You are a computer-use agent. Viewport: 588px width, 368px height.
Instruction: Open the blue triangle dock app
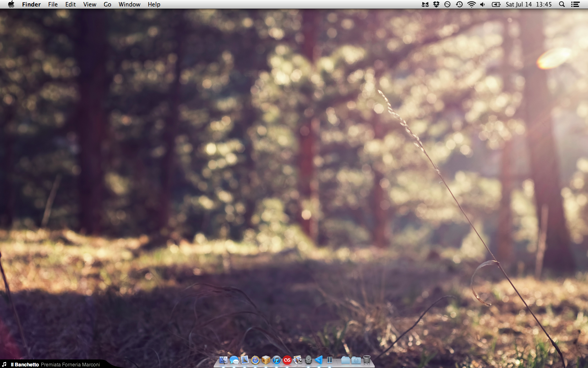click(319, 360)
